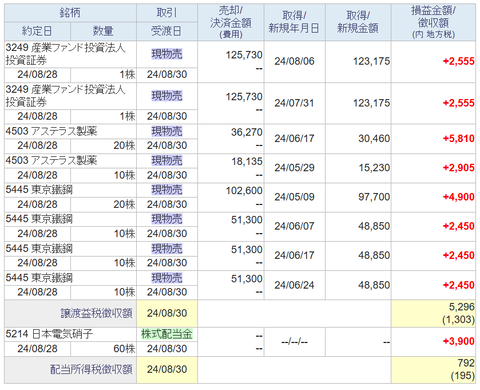Select the local tax value (195)

click(x=462, y=376)
